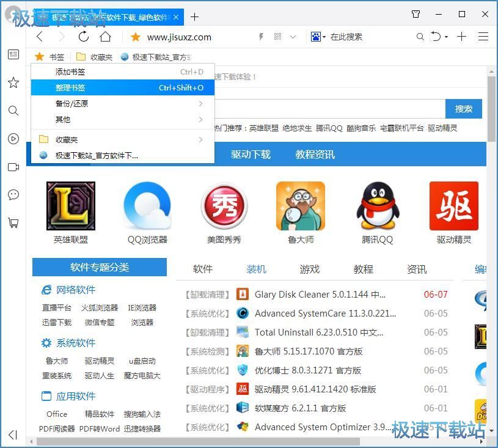Open 软媒魔方 6.2.1.1 官方版 link
This screenshot has height=448, width=498.
(300, 408)
